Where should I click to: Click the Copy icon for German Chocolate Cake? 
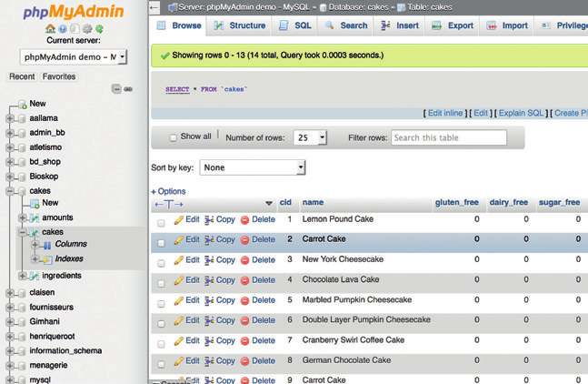pyautogui.click(x=209, y=361)
